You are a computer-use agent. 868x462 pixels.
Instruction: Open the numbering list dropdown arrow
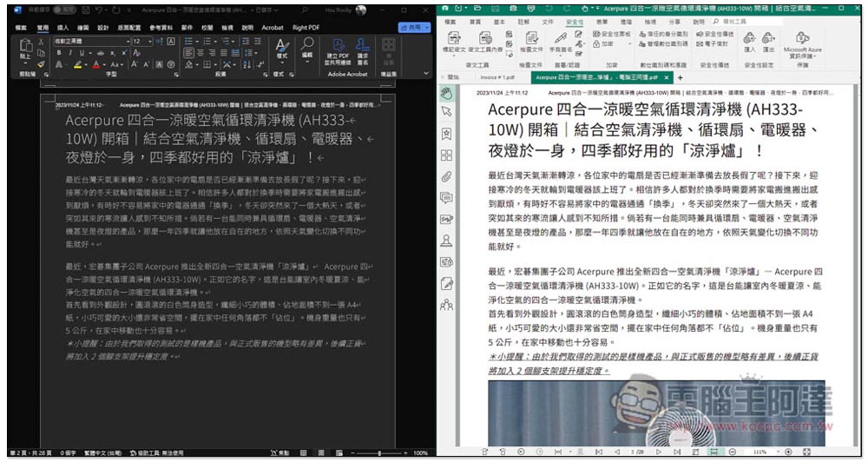coord(214,42)
